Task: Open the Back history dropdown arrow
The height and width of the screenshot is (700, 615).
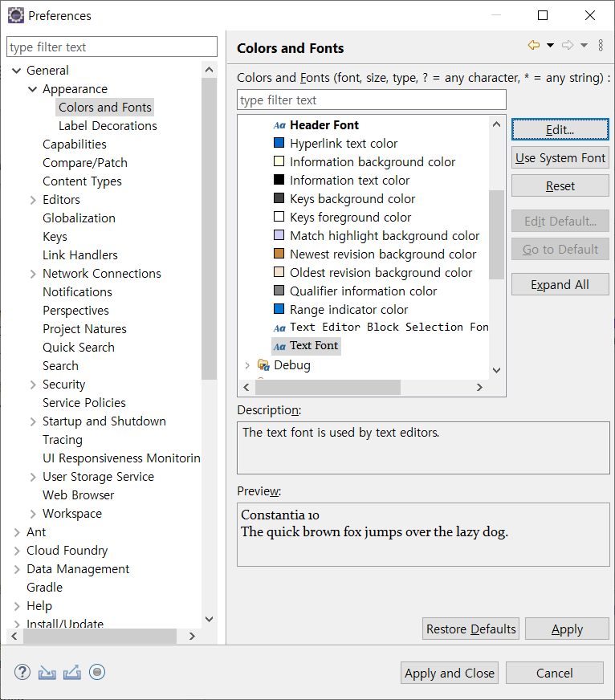Action: coord(550,45)
